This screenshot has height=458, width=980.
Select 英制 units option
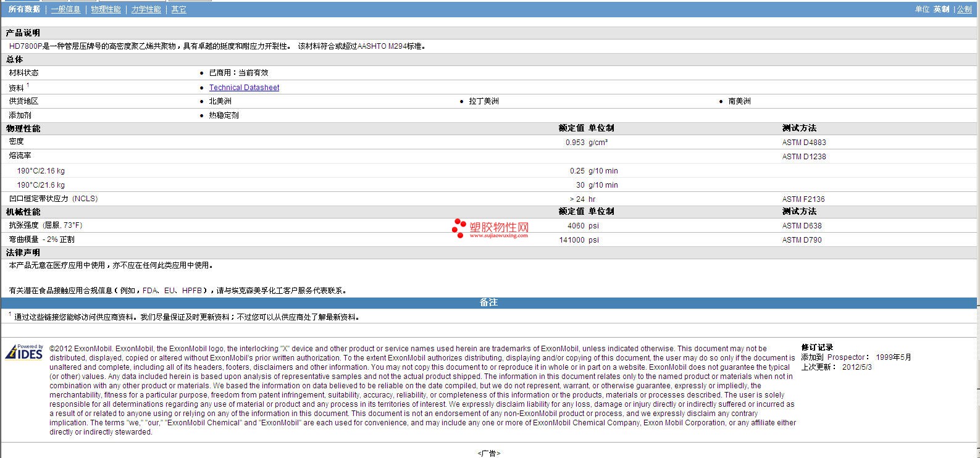[x=941, y=9]
